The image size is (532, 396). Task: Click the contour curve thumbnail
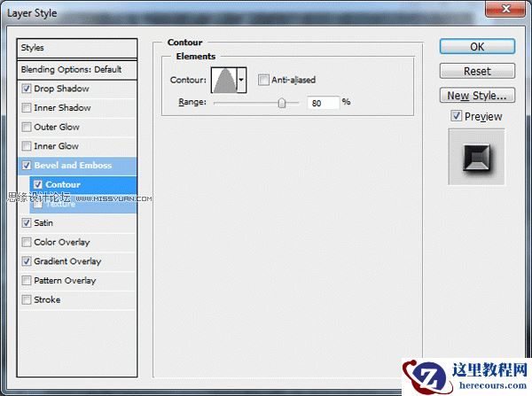coord(224,80)
